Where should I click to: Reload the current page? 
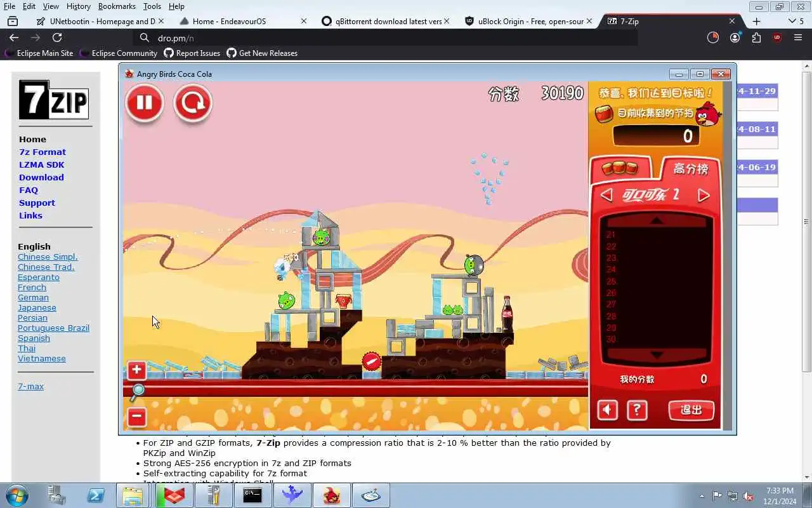click(57, 38)
